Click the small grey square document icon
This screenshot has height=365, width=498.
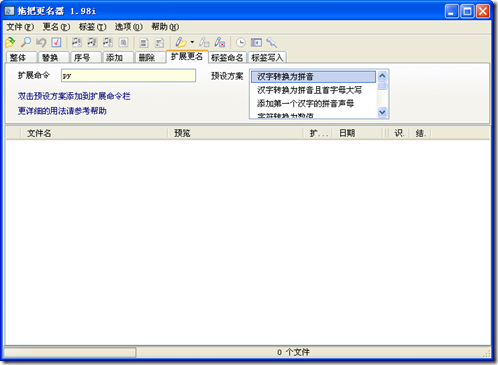coord(123,42)
